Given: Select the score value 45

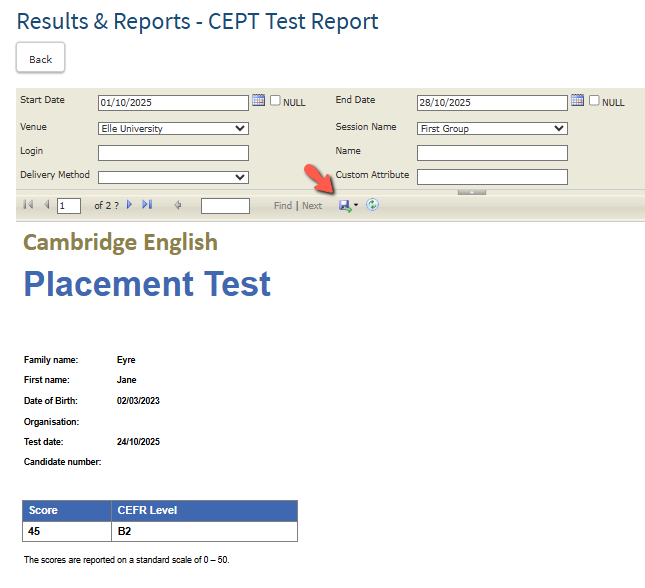Looking at the screenshot, I should pos(34,531).
